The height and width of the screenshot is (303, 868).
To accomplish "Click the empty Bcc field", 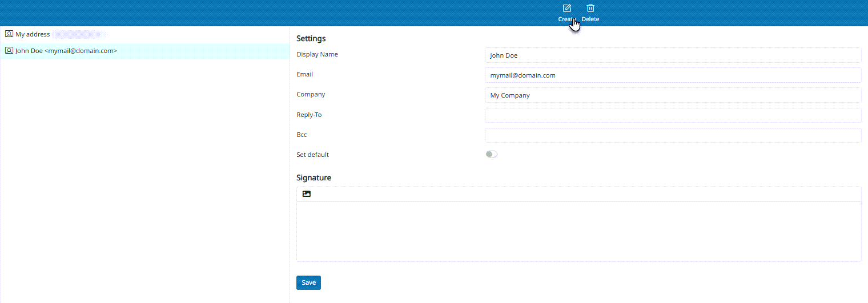I will (x=673, y=135).
